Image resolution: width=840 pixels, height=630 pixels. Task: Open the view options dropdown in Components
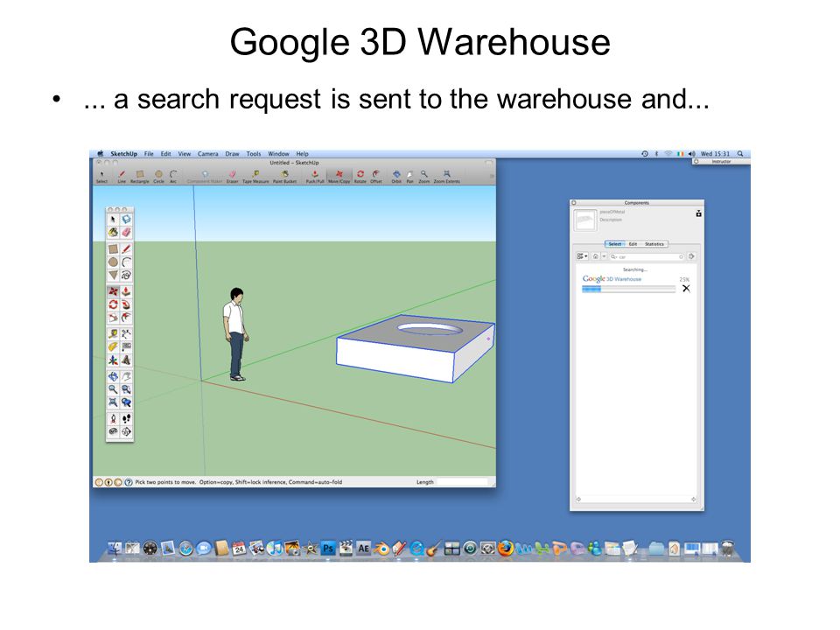point(583,256)
